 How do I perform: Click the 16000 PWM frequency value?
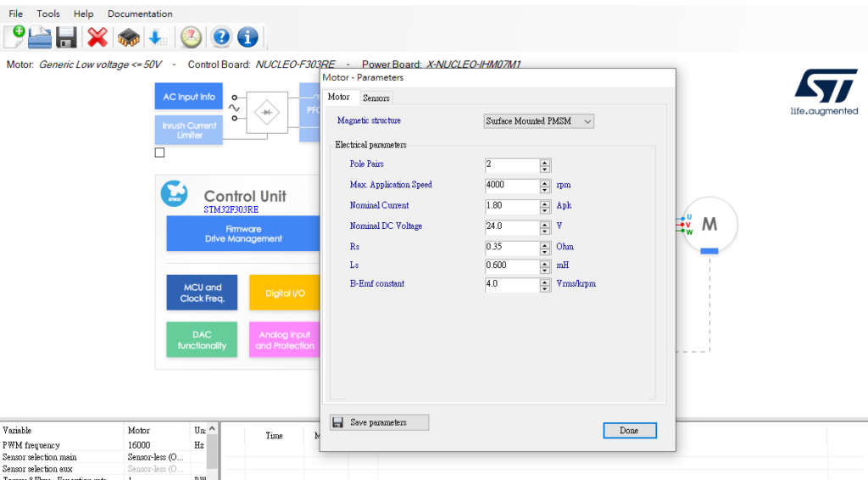[139, 445]
